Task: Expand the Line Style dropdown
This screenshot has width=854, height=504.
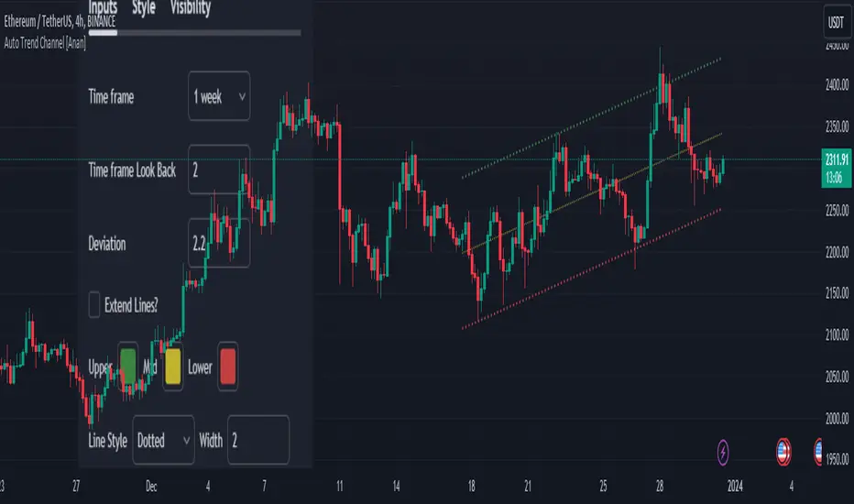Action: [x=164, y=441]
